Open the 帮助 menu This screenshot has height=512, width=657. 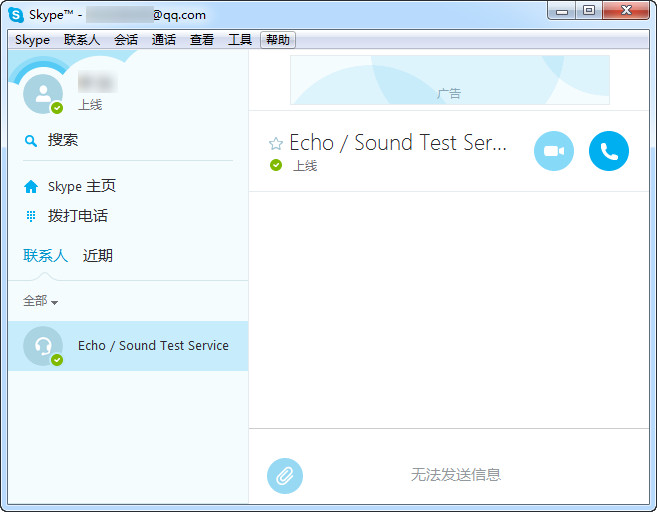coord(278,40)
